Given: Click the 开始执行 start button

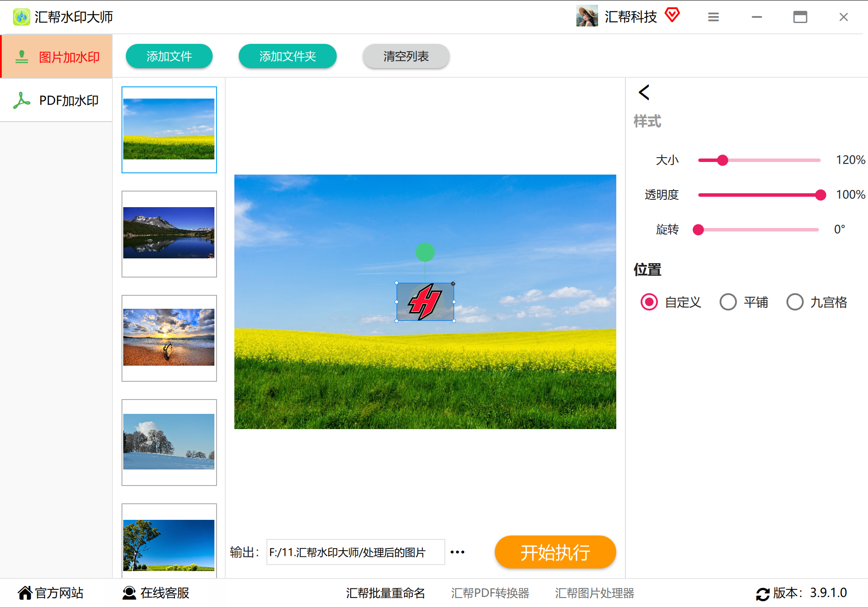Looking at the screenshot, I should click(x=555, y=552).
